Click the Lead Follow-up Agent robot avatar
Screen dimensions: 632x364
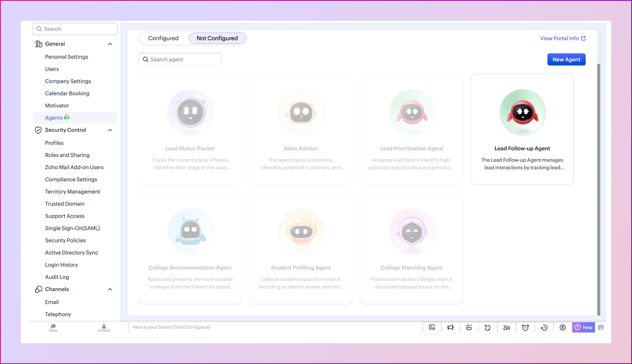point(523,112)
